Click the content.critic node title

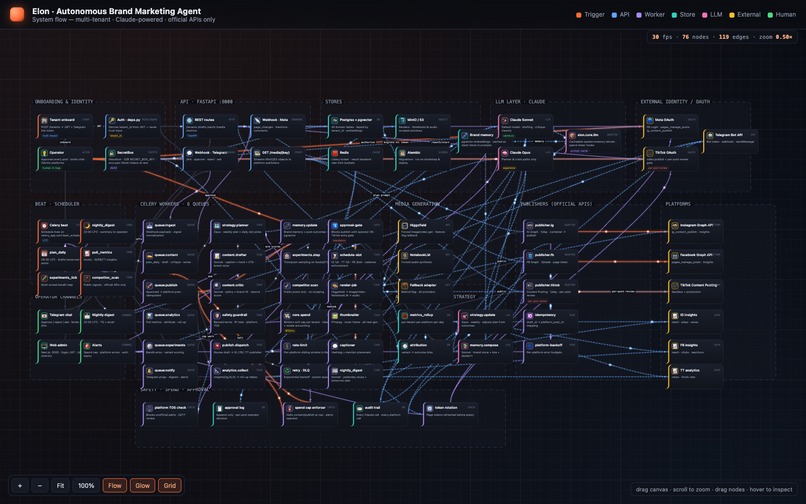click(232, 285)
